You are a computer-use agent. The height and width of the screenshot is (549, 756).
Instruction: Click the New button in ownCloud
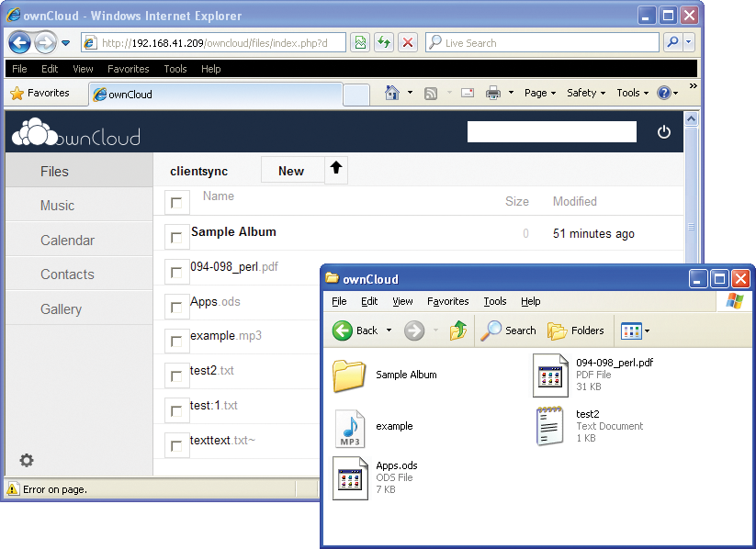[x=291, y=171]
